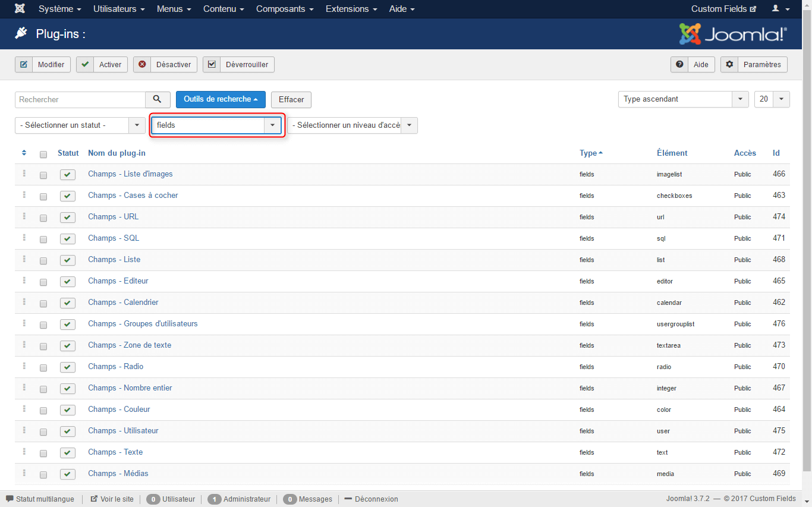Open the list limit '20' dropdown
Screen dimensions: 812x507
772,99
